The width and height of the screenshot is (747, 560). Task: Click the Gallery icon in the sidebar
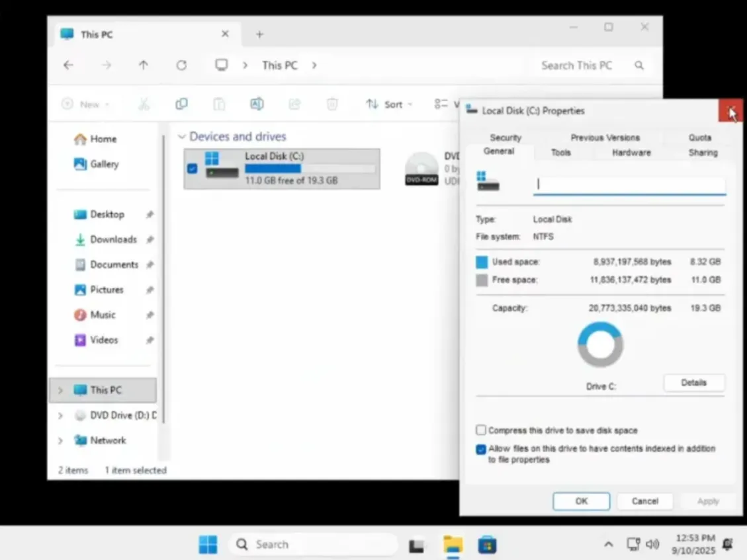pos(81,164)
